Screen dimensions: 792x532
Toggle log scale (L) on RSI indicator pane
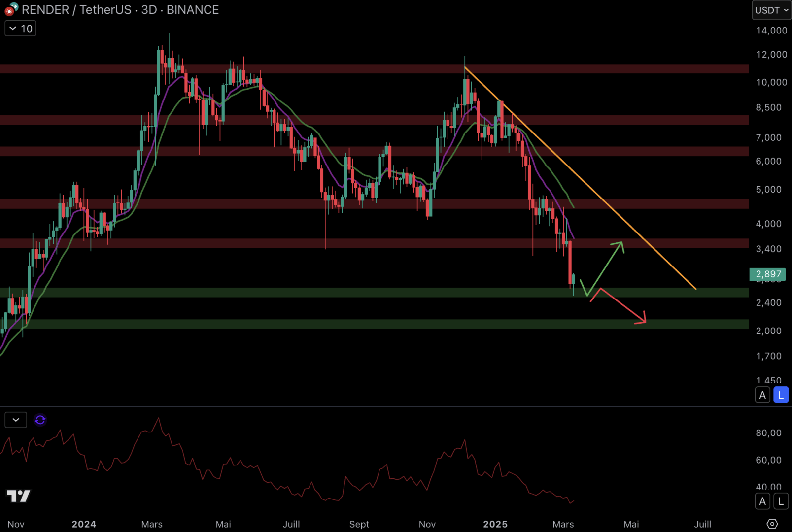(x=781, y=501)
